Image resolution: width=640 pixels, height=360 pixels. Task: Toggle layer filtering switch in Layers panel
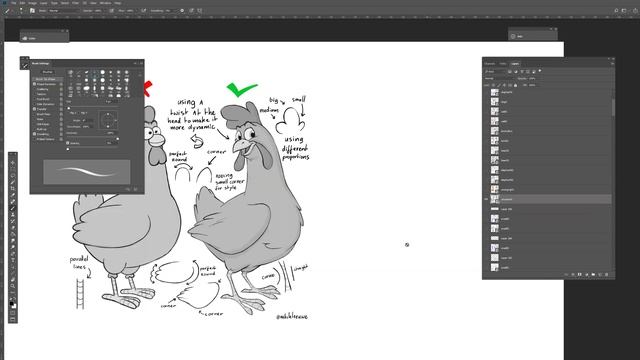[540, 71]
